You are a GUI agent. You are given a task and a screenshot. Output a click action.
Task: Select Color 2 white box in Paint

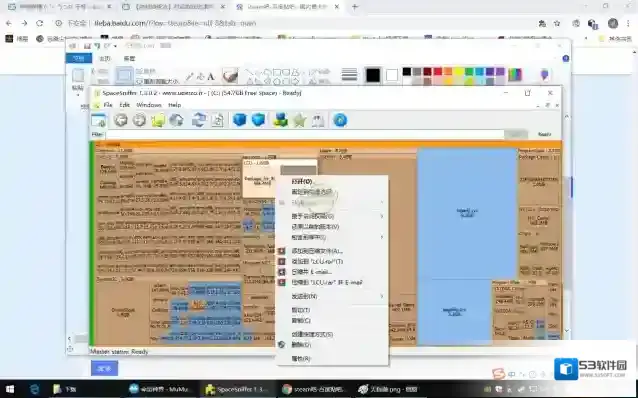coord(392,75)
